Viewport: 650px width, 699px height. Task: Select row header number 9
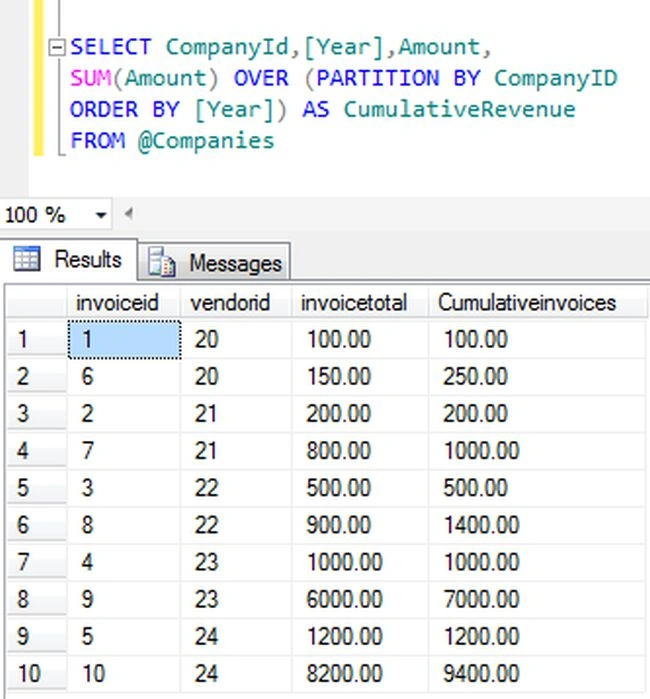[37, 636]
